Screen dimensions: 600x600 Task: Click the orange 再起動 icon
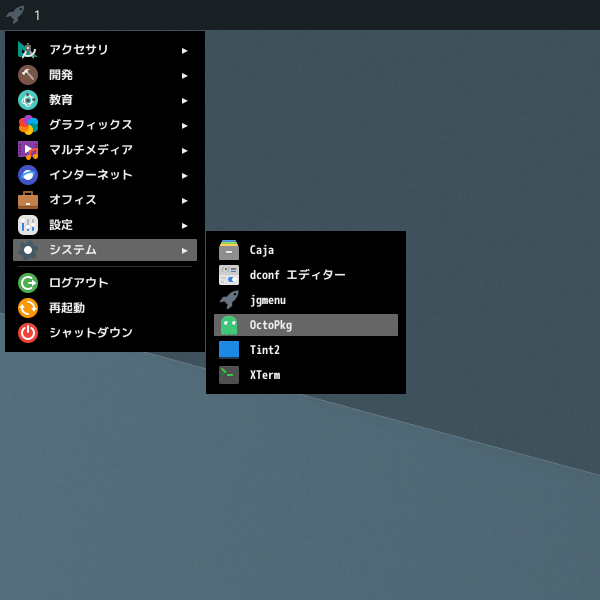pos(28,308)
